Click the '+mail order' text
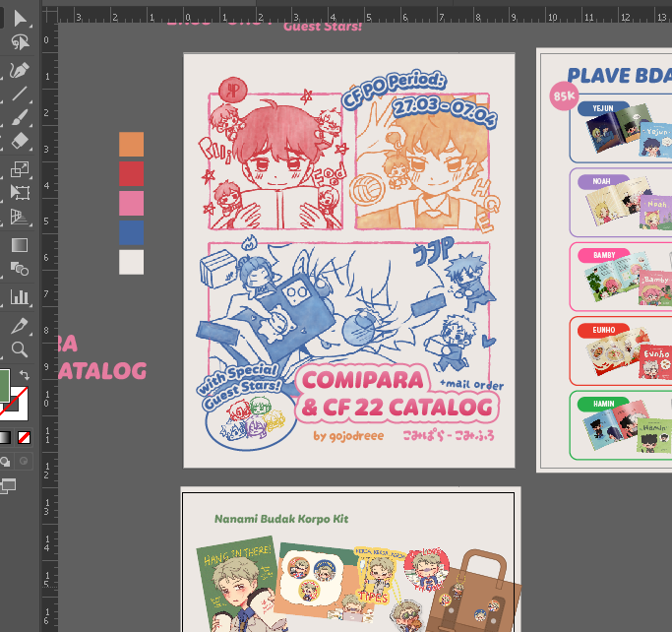 (x=472, y=384)
